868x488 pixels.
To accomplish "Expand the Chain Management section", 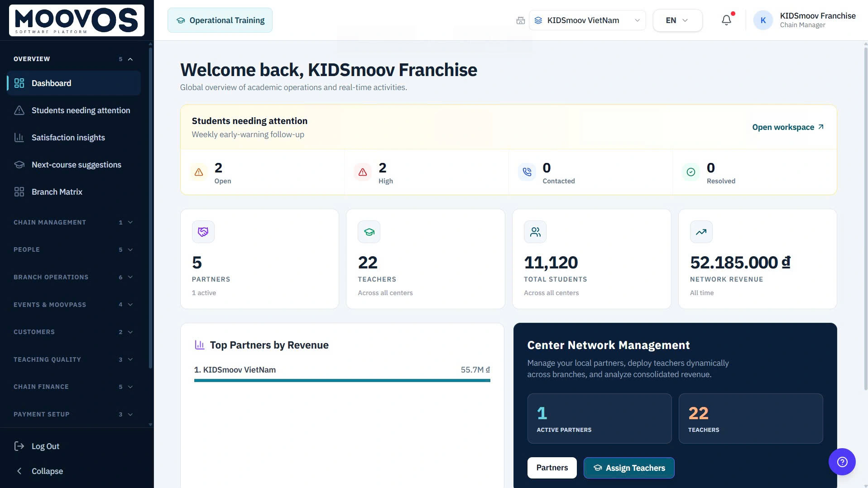I will tap(73, 222).
